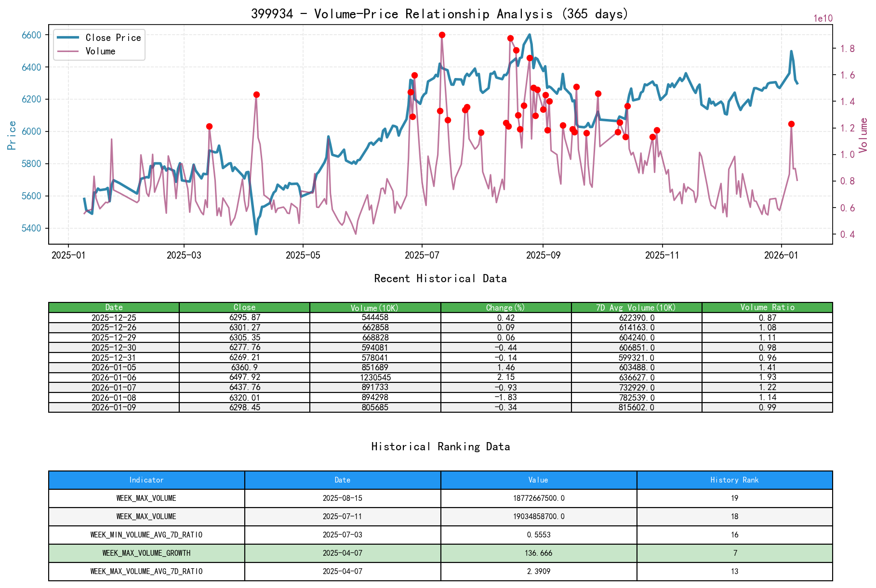Click the 2025-12-25 date cell
The width and height of the screenshot is (876, 588).
[x=114, y=317]
